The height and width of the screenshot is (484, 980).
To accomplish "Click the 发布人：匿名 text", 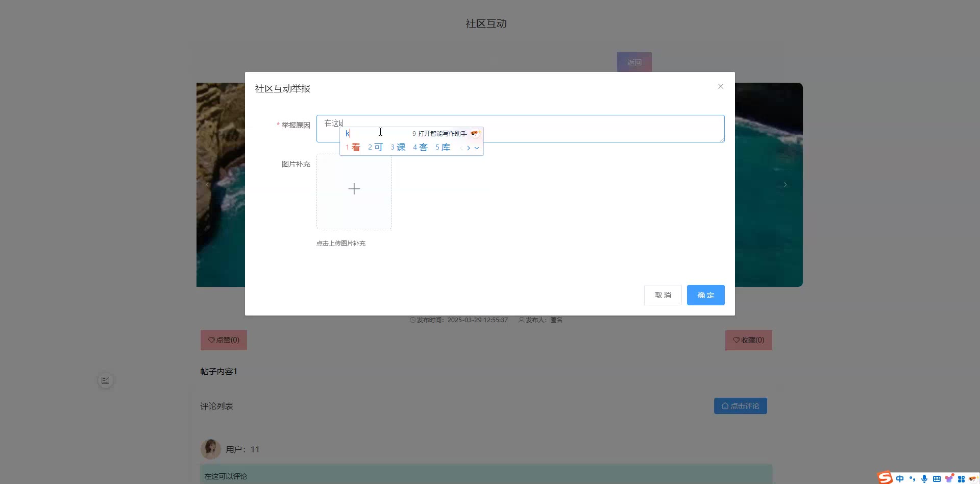I will pos(541,320).
